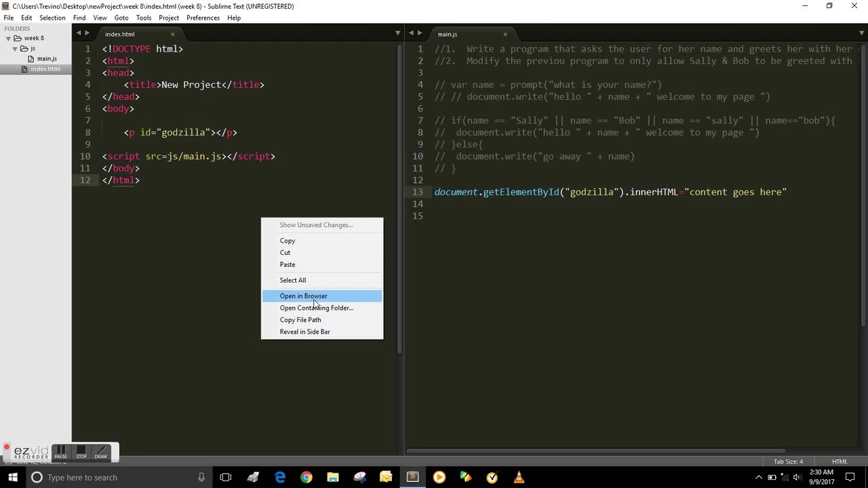
Task: Choose Reveal in Side Bar
Action: (322, 331)
